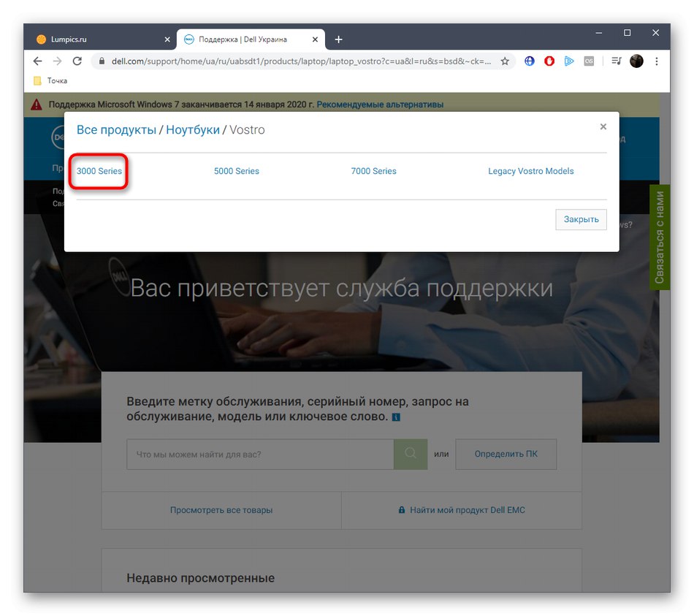
Task: Open the music playlist extension icon
Action: coord(614,61)
